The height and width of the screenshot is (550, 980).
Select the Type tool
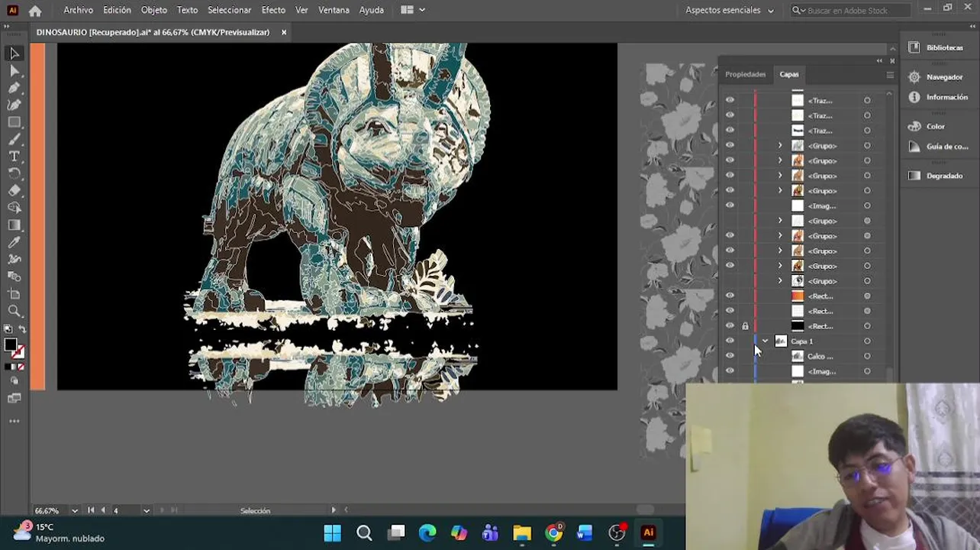[14, 156]
